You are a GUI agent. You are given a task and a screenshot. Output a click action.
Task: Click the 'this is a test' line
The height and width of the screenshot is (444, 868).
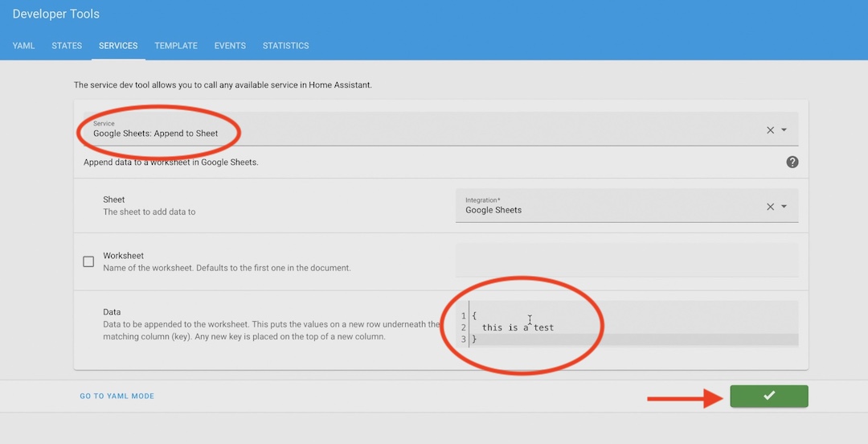[518, 327]
